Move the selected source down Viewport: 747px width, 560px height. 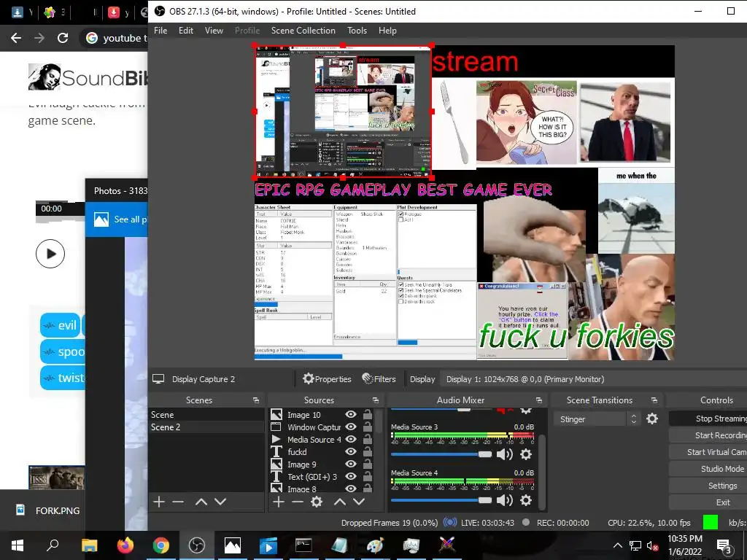coord(359,502)
